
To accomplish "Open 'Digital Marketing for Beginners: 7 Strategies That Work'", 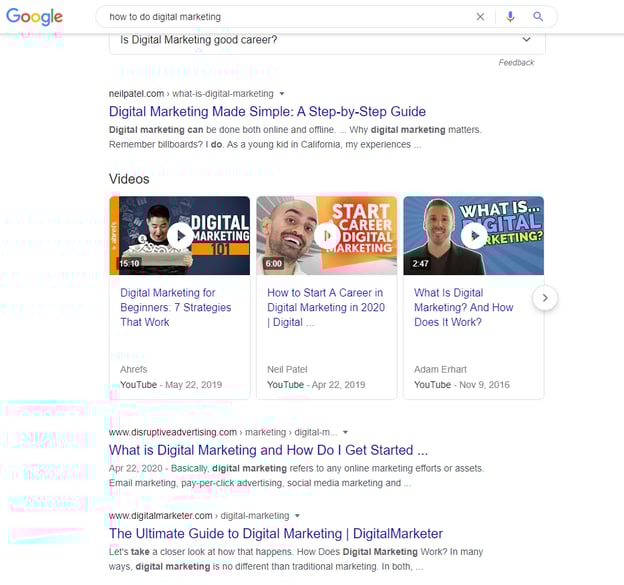I will (176, 308).
